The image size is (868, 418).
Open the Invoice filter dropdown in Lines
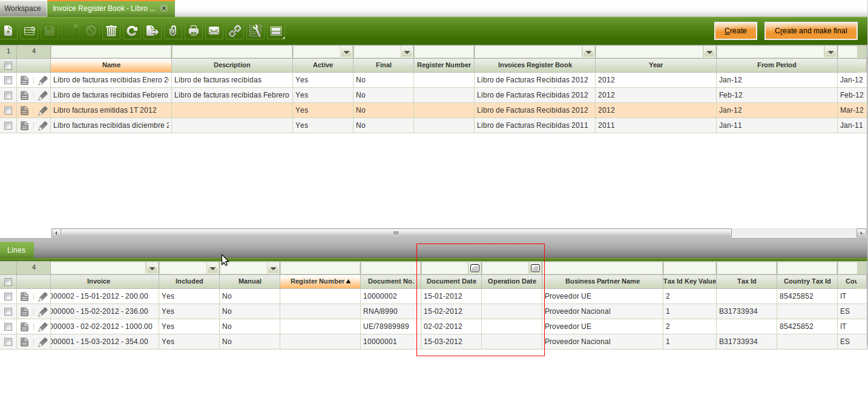coord(152,268)
